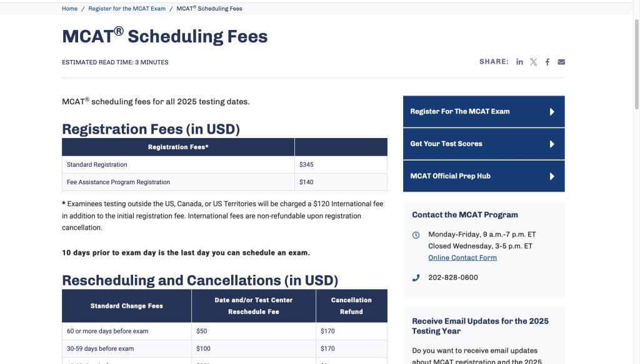Share page on Facebook icon
This screenshot has height=364, width=640.
point(547,62)
